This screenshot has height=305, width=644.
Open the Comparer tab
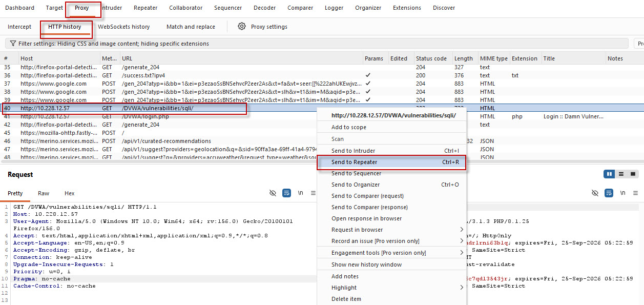tap(300, 8)
